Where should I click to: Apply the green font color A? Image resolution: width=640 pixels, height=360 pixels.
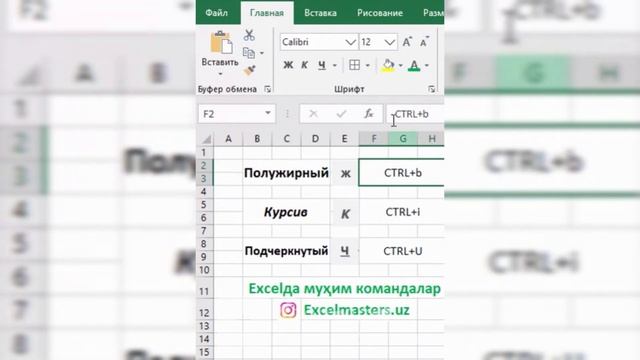point(414,65)
